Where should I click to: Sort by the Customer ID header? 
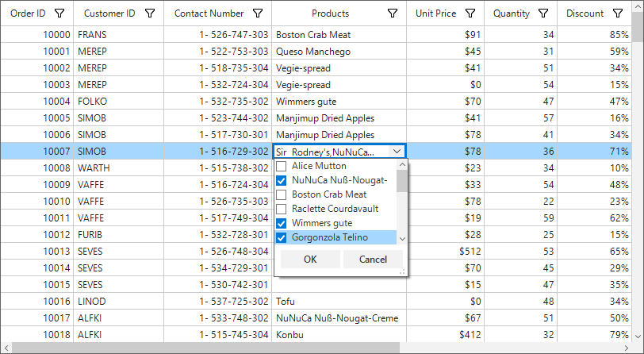(x=109, y=13)
